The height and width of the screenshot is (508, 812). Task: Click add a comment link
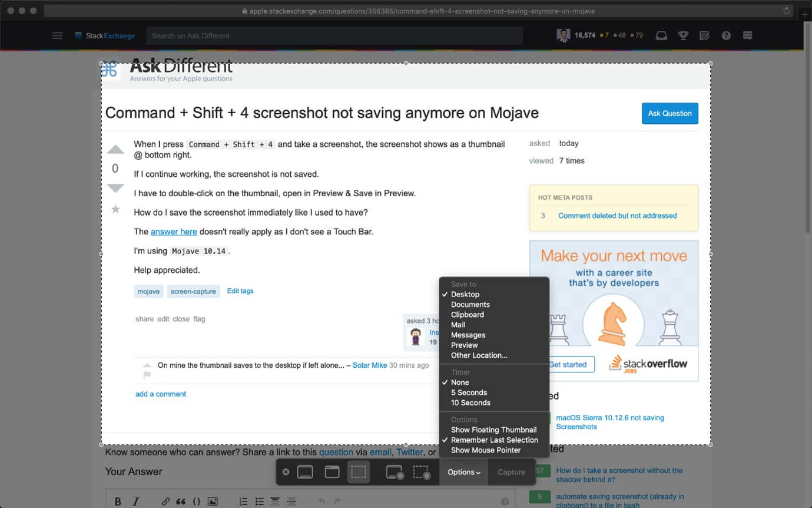161,394
